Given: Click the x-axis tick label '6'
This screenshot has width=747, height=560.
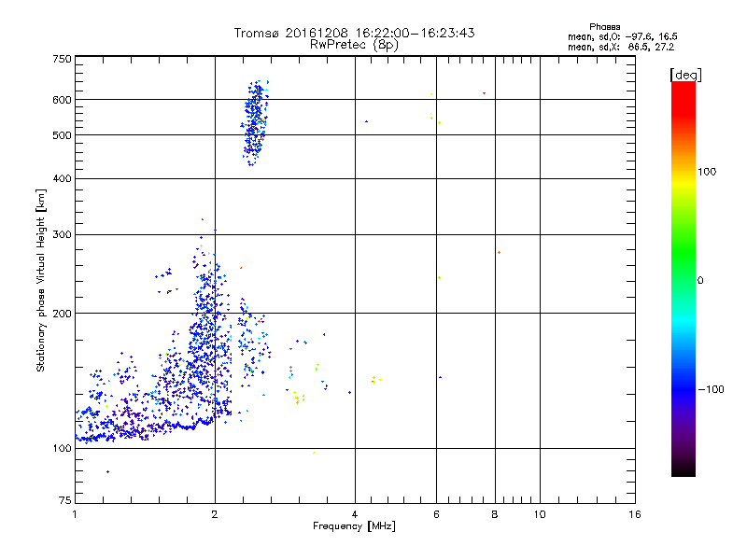Looking at the screenshot, I should (436, 514).
